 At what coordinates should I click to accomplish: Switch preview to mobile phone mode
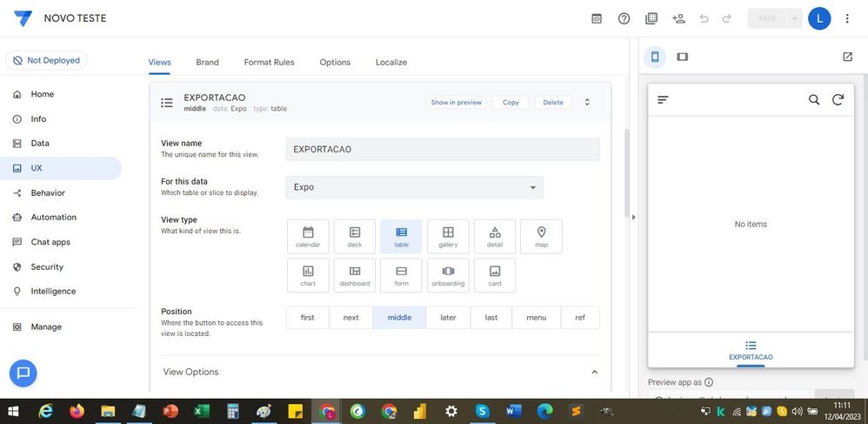(655, 57)
